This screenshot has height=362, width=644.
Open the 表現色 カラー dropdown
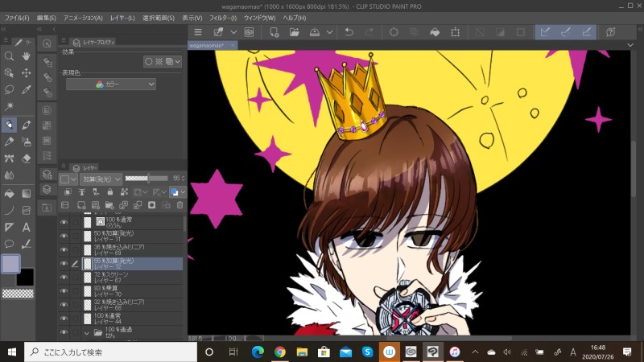[x=110, y=84]
